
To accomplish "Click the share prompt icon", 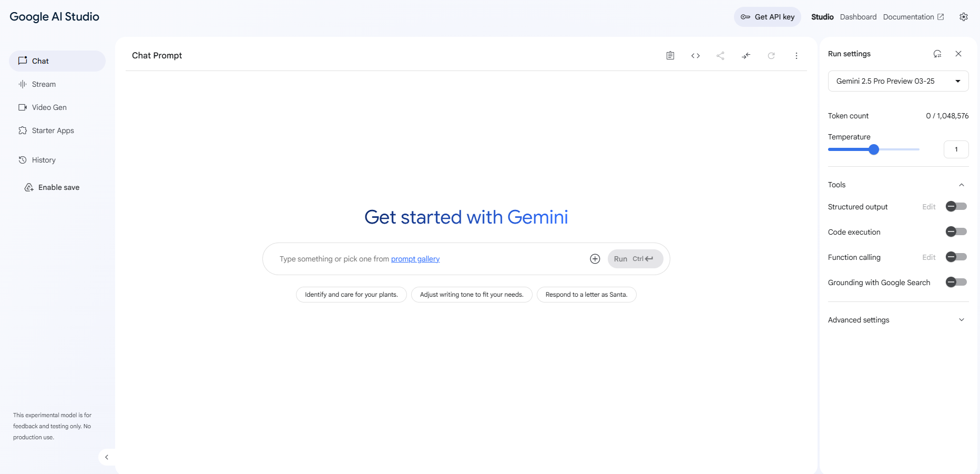I will tap(720, 56).
